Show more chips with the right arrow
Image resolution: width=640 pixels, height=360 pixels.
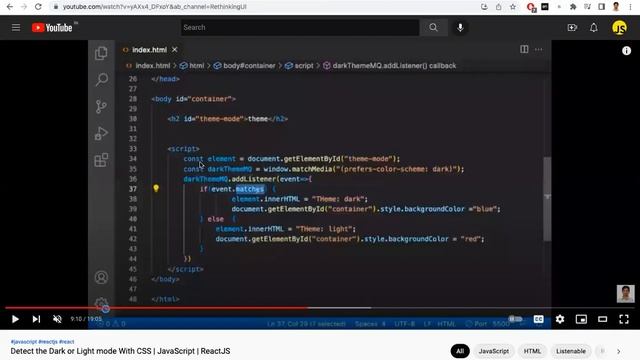click(x=618, y=351)
